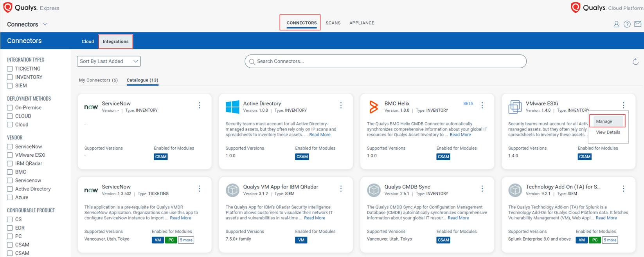Click the user profile icon
The width and height of the screenshot is (644, 257).
(x=616, y=24)
